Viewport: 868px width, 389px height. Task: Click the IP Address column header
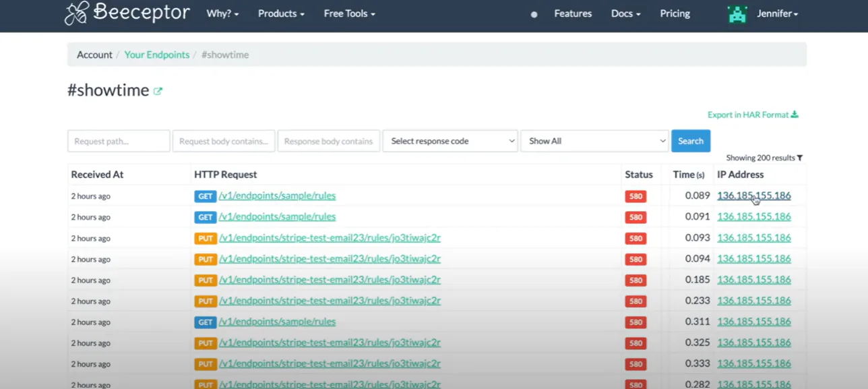[x=741, y=175]
